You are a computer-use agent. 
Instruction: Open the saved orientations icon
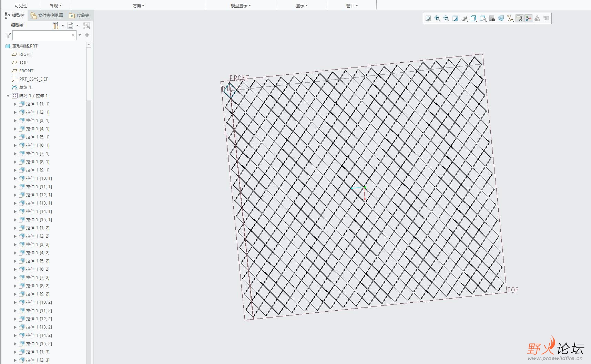pos(483,19)
